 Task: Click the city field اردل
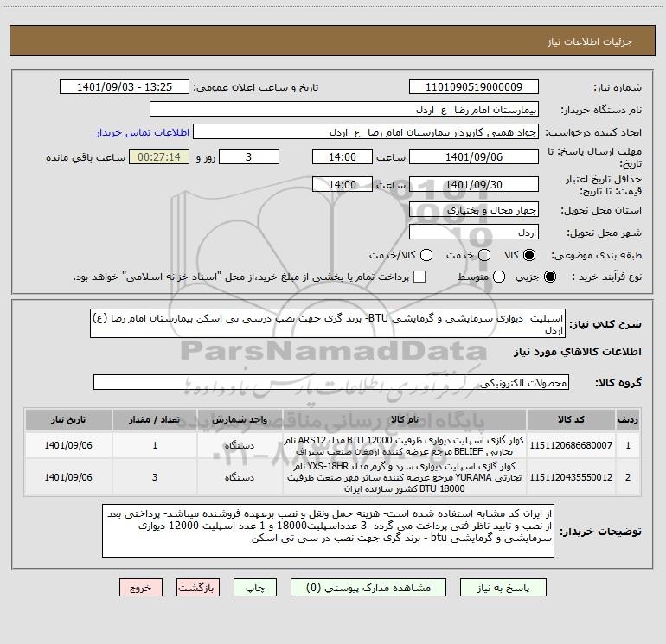tap(474, 233)
